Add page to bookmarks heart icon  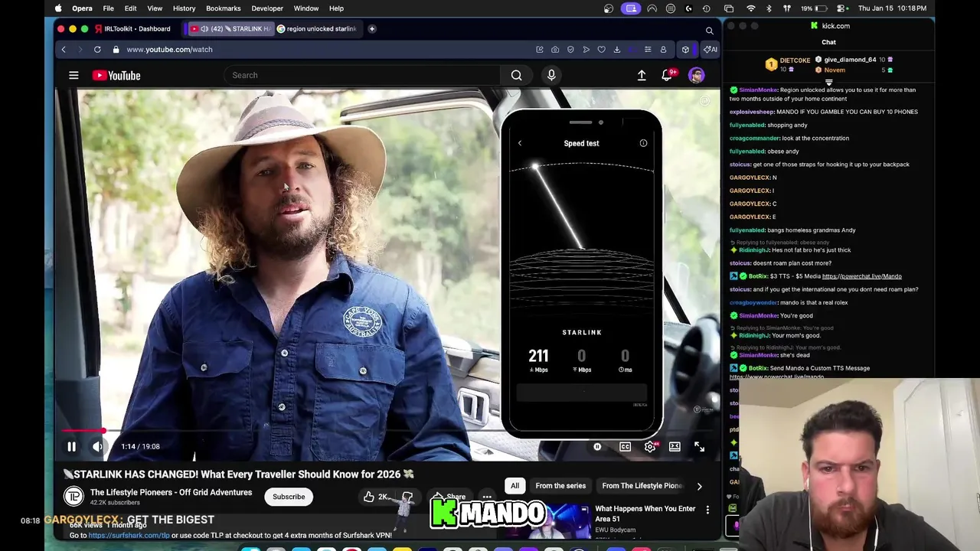tap(602, 49)
